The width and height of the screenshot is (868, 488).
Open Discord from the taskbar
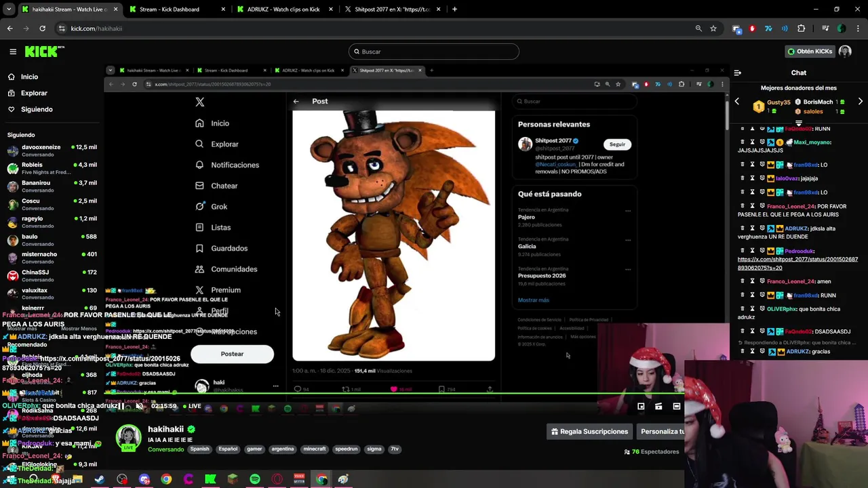coord(144,479)
